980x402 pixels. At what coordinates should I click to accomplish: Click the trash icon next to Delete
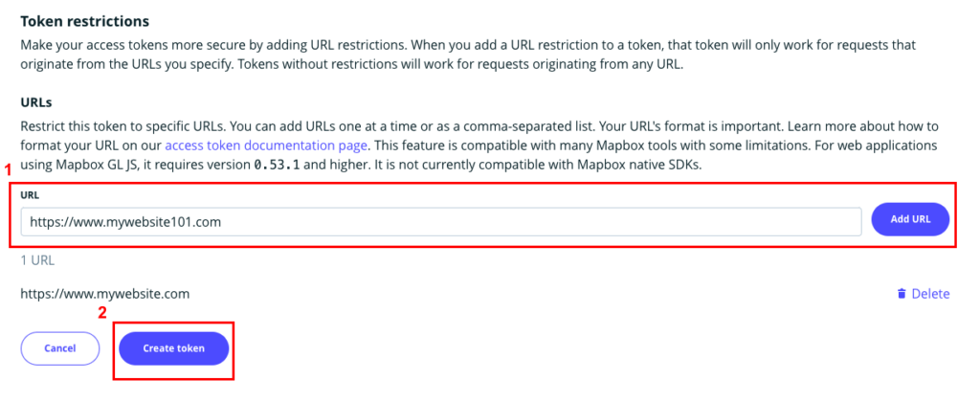click(901, 294)
